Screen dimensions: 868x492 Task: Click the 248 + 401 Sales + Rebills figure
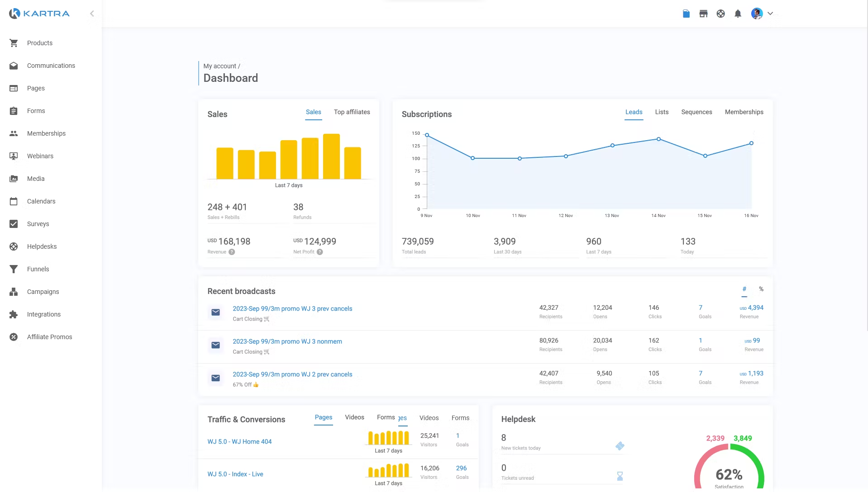coord(227,208)
